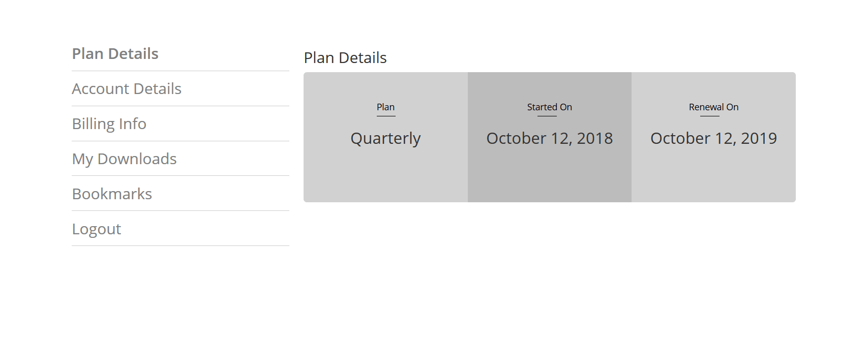The height and width of the screenshot is (340, 868).
Task: Click the 'Started On' label
Action: tap(549, 107)
